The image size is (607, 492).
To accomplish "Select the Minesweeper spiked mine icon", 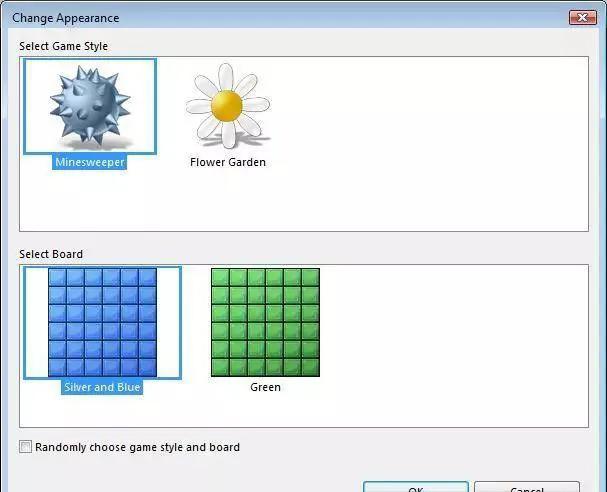I will pos(90,106).
